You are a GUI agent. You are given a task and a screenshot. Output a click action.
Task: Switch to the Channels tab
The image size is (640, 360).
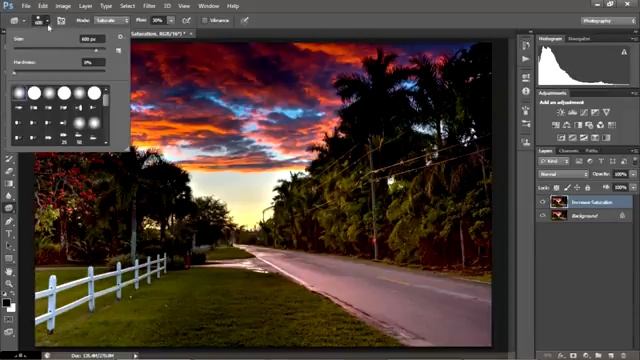pos(569,151)
